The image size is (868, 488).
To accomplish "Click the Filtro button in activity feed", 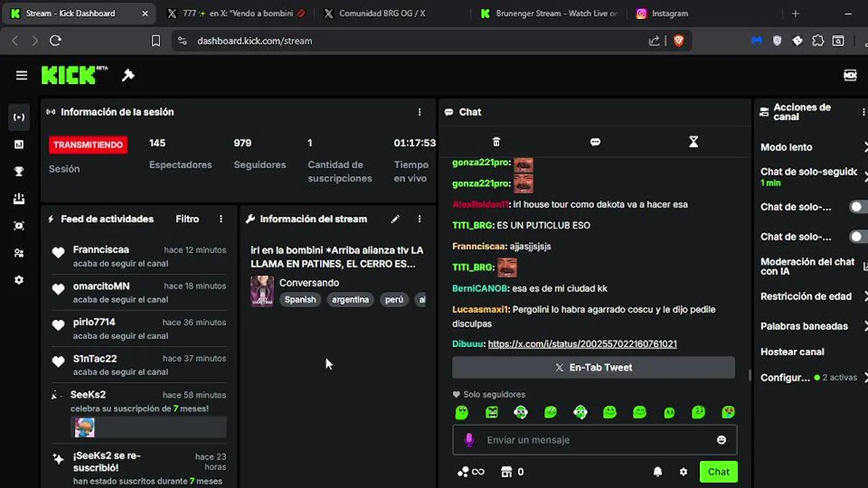I will pos(187,219).
